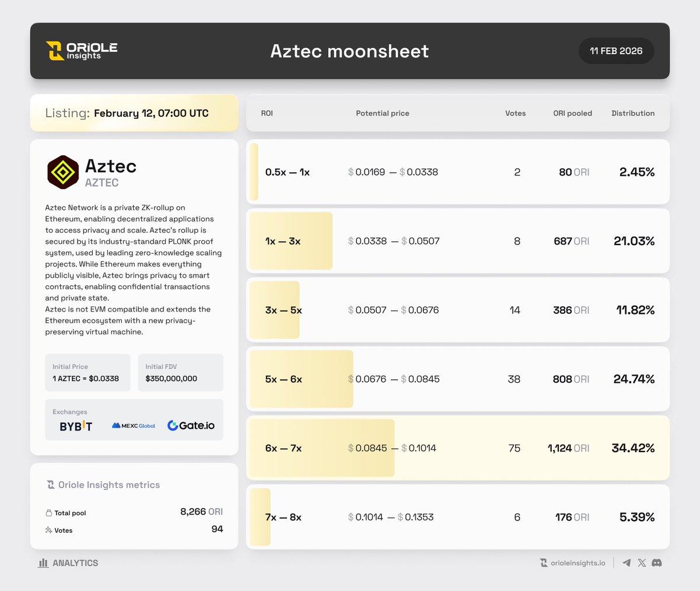Viewport: 700px width, 591px height.
Task: Click the $0.1014 — $0.1353 price range
Action: [391, 517]
